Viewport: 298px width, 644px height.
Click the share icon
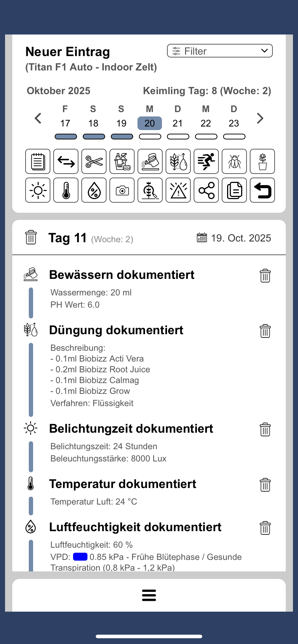point(206,190)
